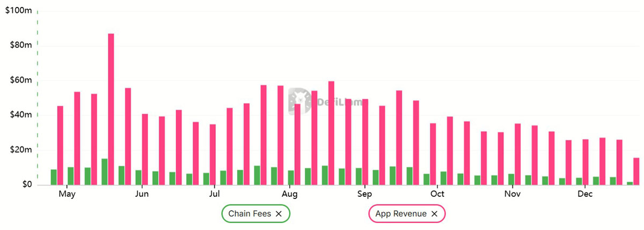
Task: Toggle the Chain Fees legend pill
Action: [250, 214]
